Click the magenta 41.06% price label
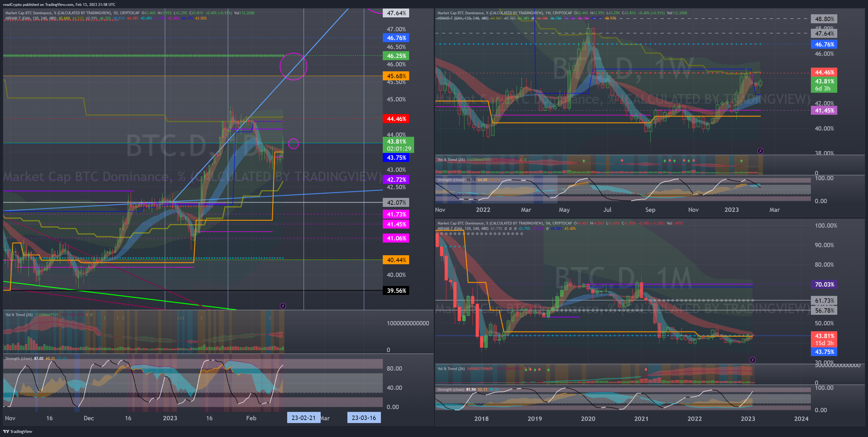Image resolution: width=868 pixels, height=437 pixels. (396, 238)
